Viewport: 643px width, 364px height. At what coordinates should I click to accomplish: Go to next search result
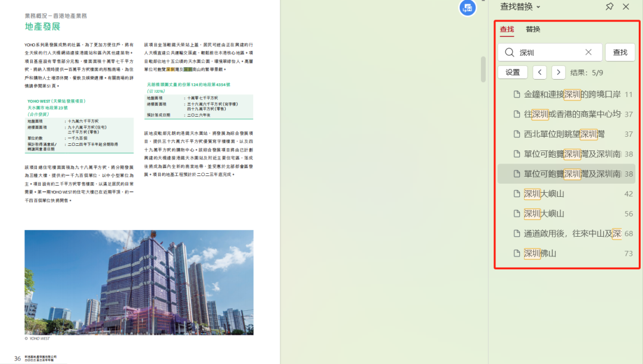pyautogui.click(x=558, y=73)
